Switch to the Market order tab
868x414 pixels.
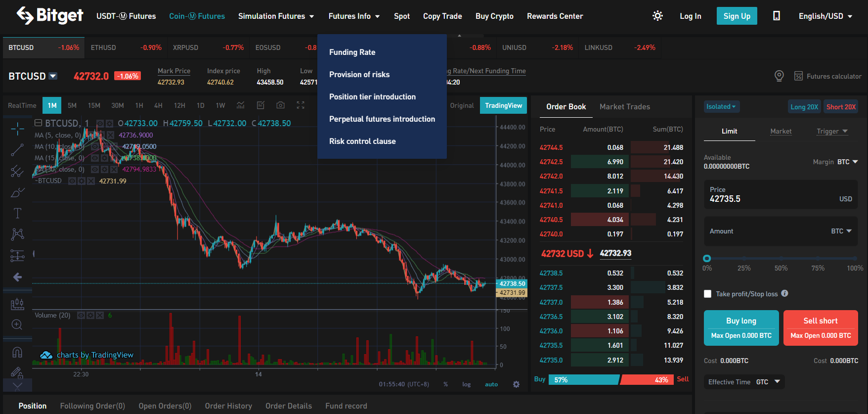(x=781, y=131)
